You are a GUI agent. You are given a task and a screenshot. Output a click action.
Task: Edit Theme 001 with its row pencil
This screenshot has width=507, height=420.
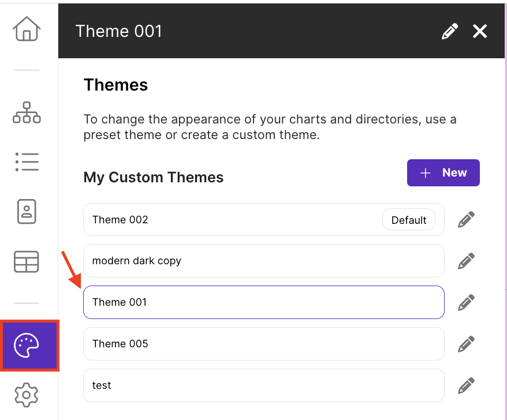pyautogui.click(x=466, y=303)
